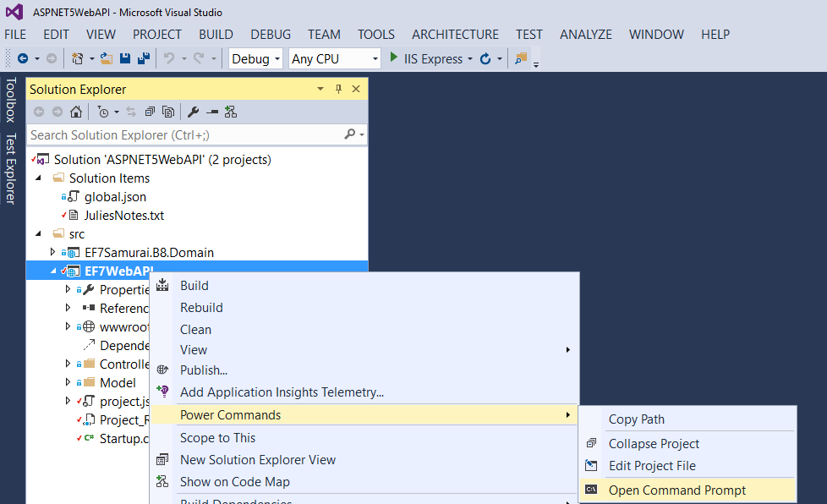Screen dimensions: 827x504
Task: Click the View Class Diagram icon
Action: pos(230,112)
